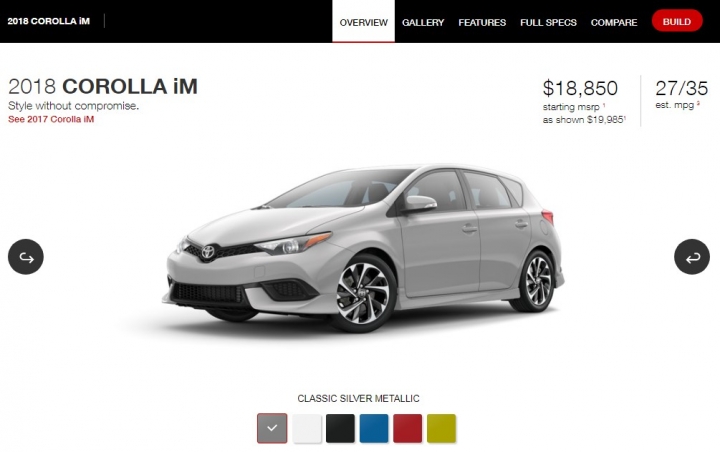This screenshot has height=452, width=720.
Task: Choose the black paint color swatch
Action: pos(340,428)
